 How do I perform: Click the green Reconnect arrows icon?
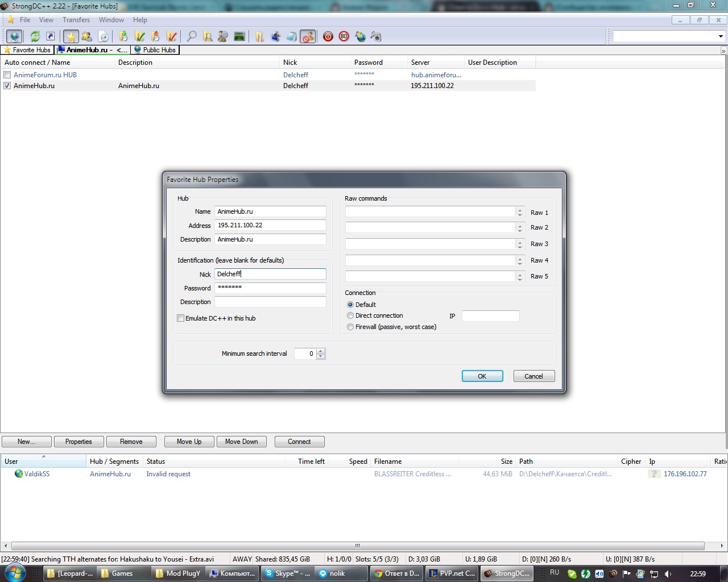point(35,36)
